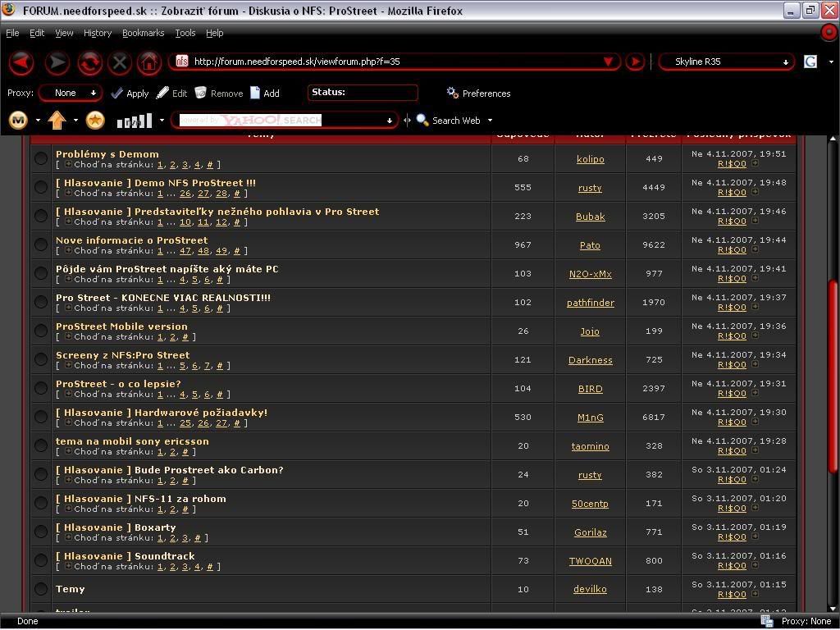Open the dropdown beside the orange up-arrow
Screen dimensions: 840x630
[x=75, y=121]
